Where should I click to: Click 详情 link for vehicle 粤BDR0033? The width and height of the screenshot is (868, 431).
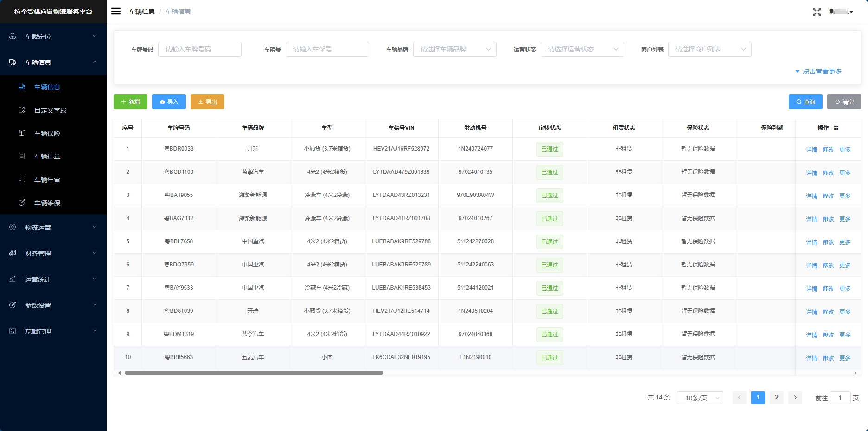pos(811,150)
